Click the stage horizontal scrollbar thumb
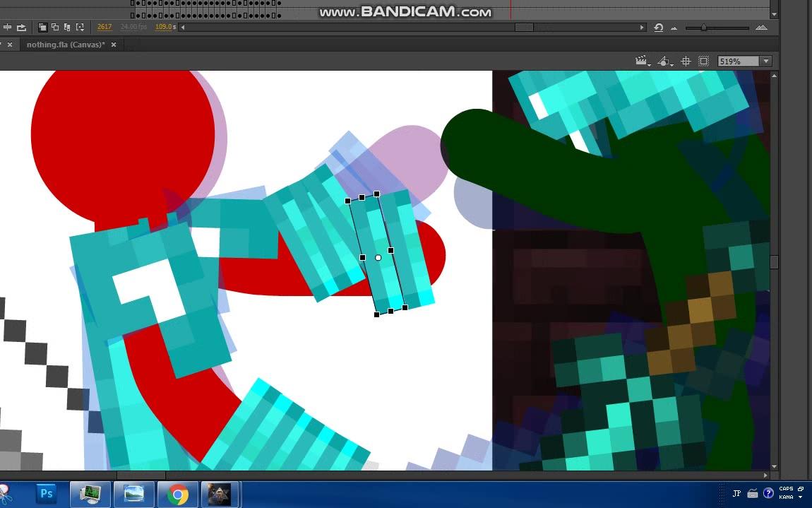Viewport: 812px width, 508px height. pos(141,475)
